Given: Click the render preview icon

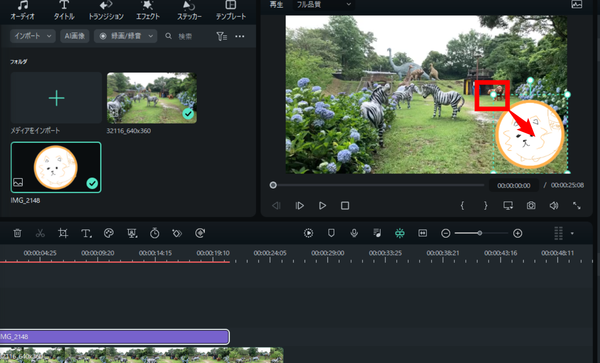Looking at the screenshot, I should click(308, 233).
